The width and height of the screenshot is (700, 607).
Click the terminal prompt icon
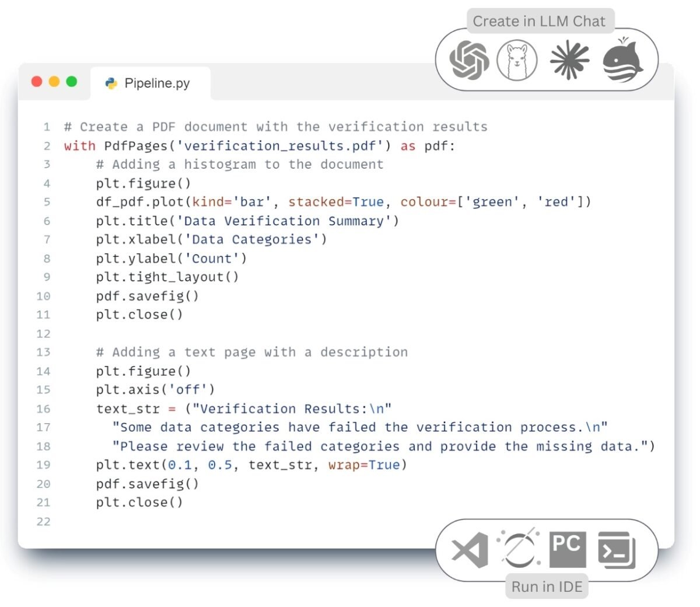point(617,550)
